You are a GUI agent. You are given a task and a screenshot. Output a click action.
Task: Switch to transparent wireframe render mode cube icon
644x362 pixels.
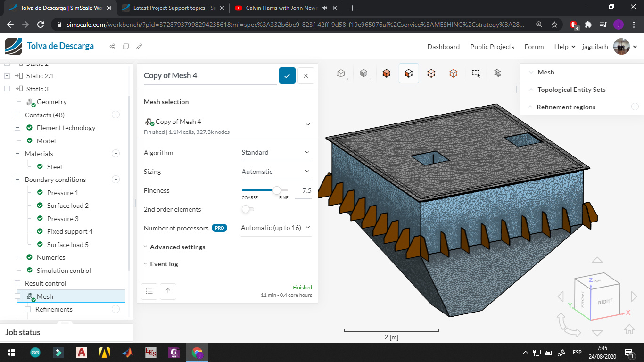(x=341, y=73)
